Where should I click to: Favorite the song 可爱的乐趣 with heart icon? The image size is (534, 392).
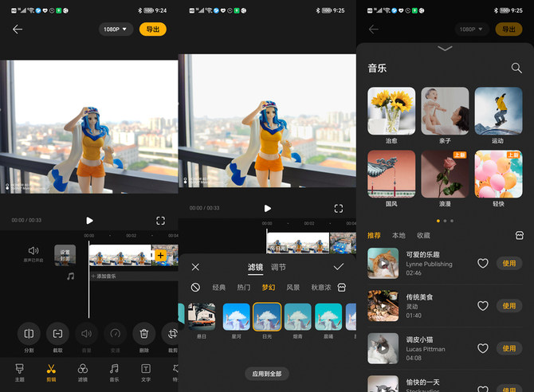click(482, 263)
